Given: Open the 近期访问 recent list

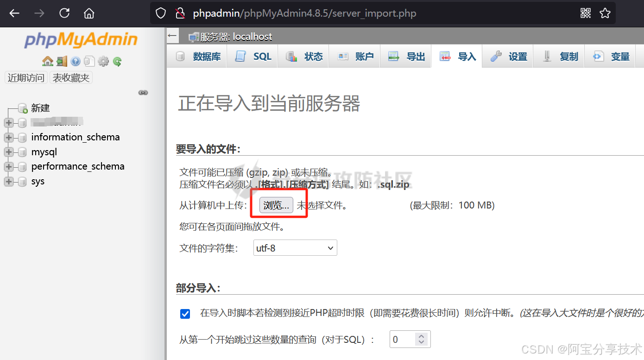Looking at the screenshot, I should [26, 78].
